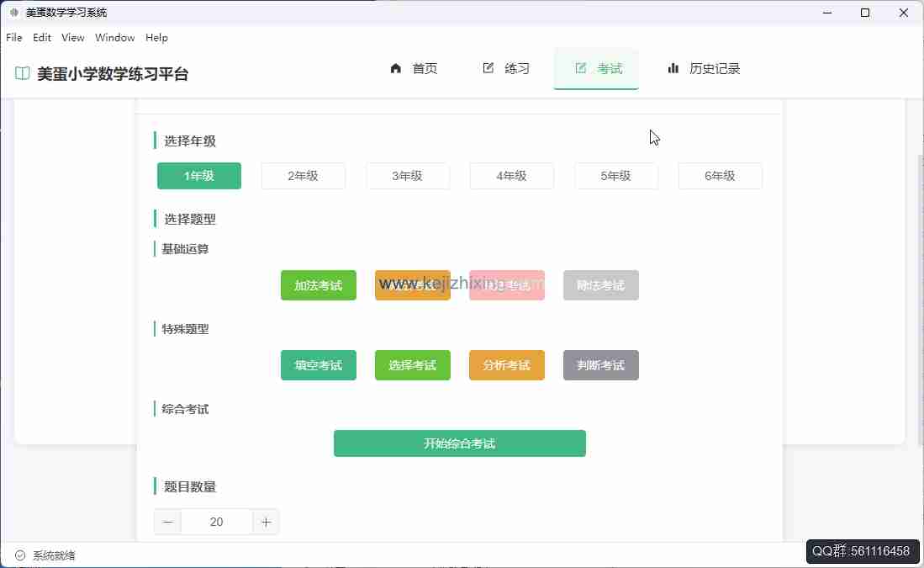Image resolution: width=924 pixels, height=568 pixels.
Task: Select 2年级 grade option
Action: tap(303, 176)
